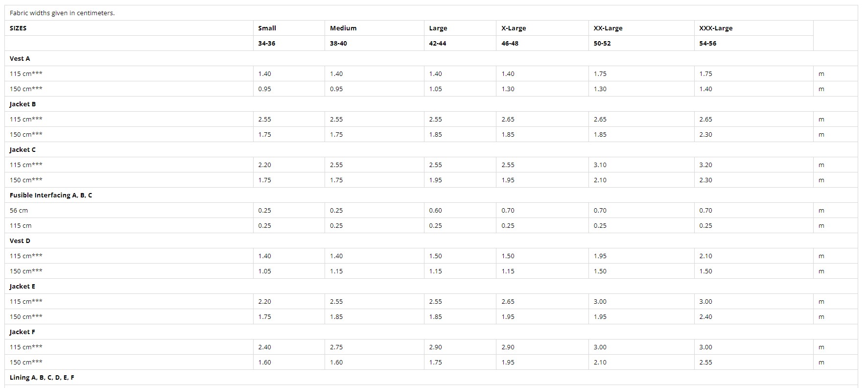Select the XXX-Large column header

click(x=716, y=28)
